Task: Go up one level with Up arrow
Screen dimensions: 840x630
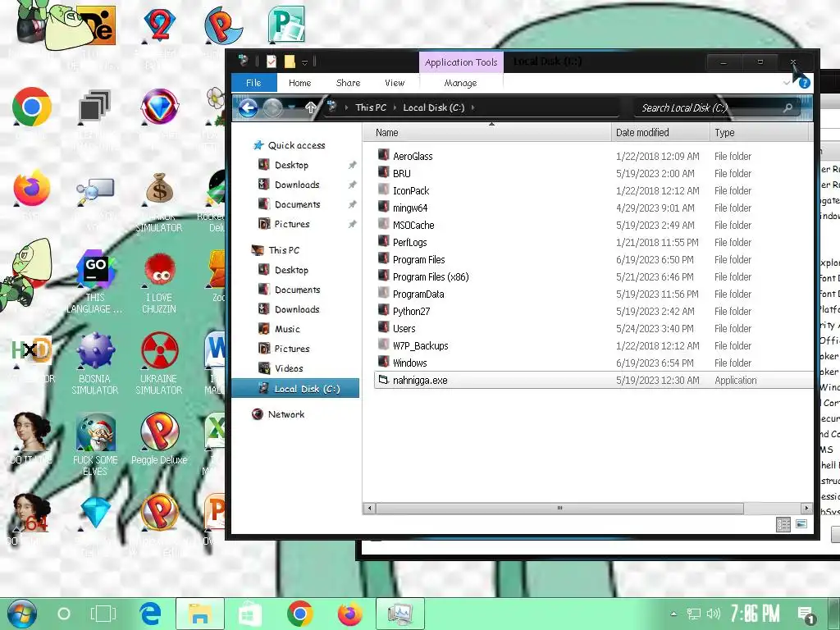Action: pyautogui.click(x=311, y=107)
